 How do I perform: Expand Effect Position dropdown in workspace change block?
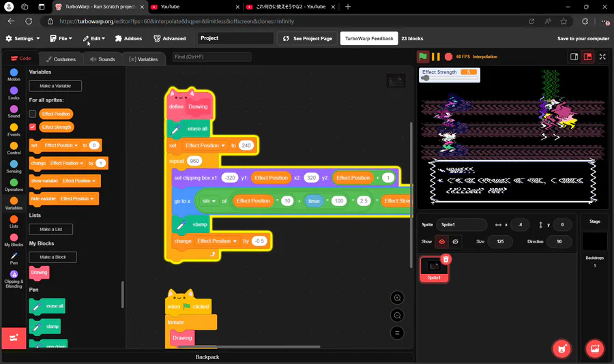click(x=218, y=241)
